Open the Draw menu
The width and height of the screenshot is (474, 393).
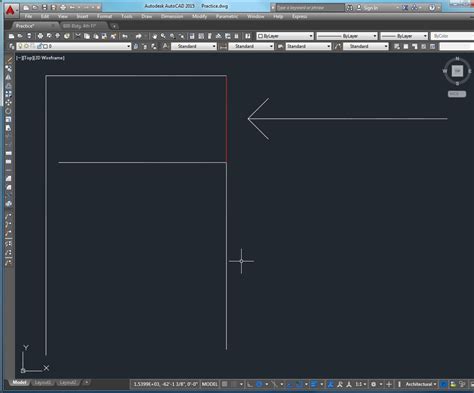[147, 16]
